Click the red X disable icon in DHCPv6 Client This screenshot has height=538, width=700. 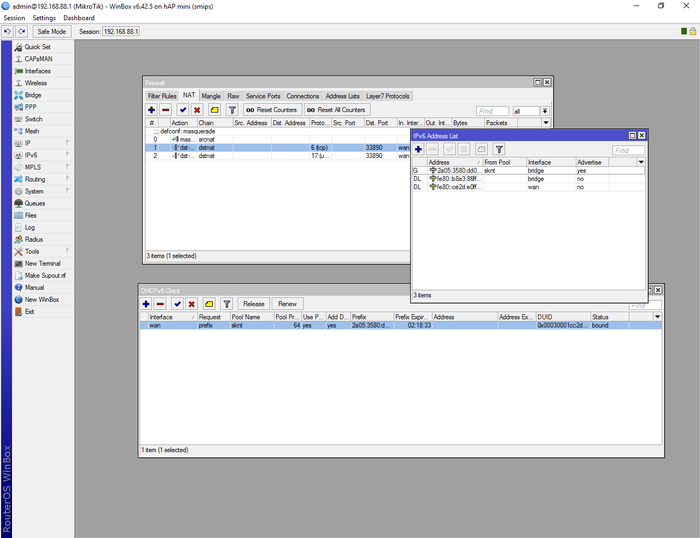[x=191, y=304]
